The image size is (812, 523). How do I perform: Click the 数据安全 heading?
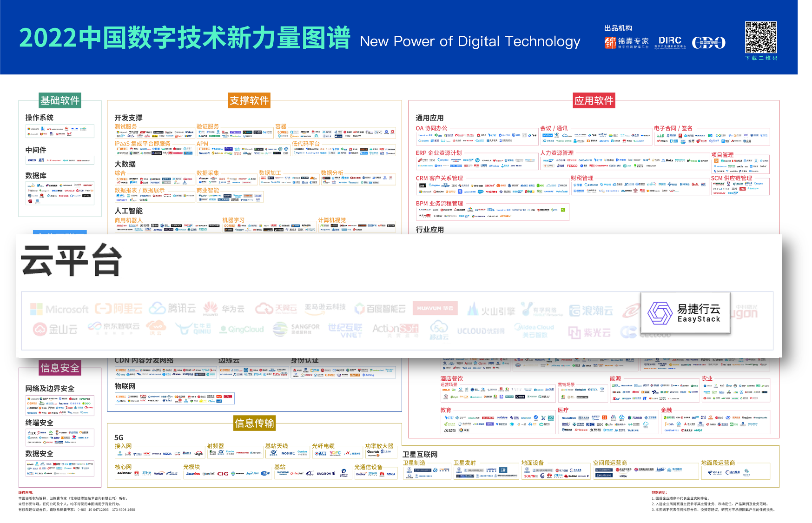pos(39,453)
